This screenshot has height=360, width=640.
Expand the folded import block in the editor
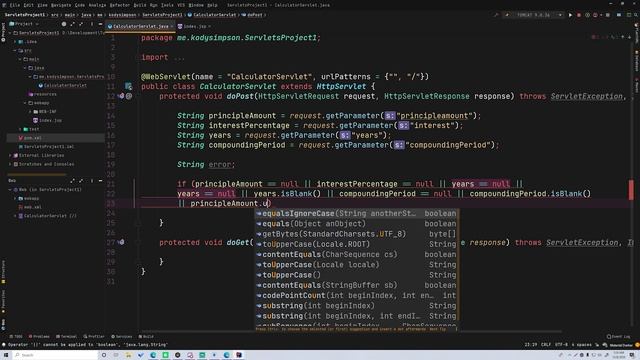179,58
